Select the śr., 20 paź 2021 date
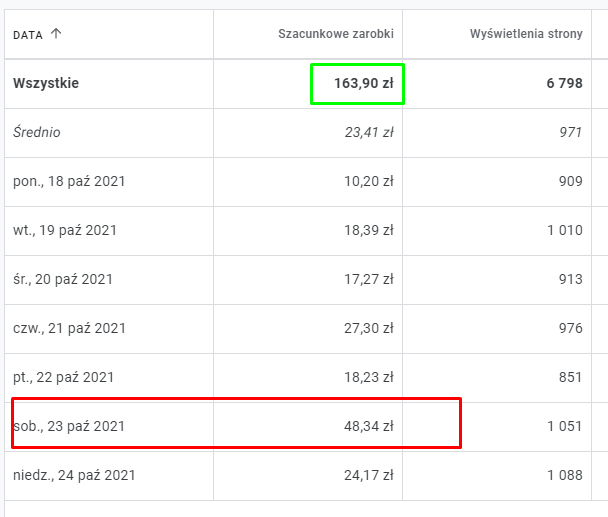The height and width of the screenshot is (517, 608). (65, 279)
